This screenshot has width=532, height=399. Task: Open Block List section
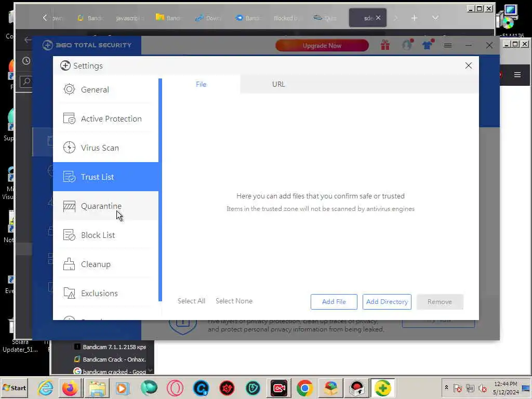tap(105, 235)
